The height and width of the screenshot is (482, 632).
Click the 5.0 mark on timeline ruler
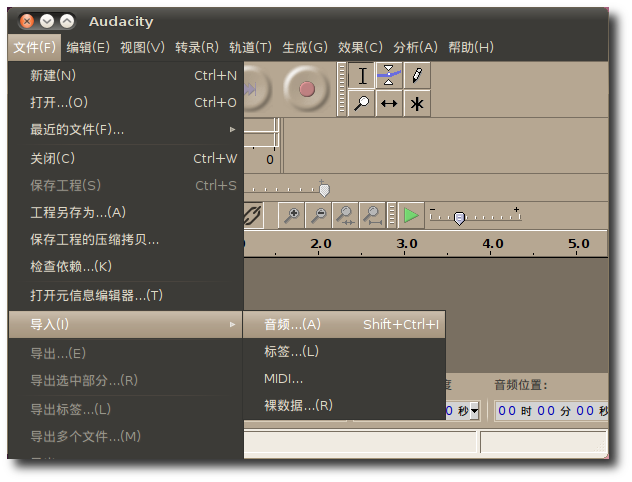(579, 243)
